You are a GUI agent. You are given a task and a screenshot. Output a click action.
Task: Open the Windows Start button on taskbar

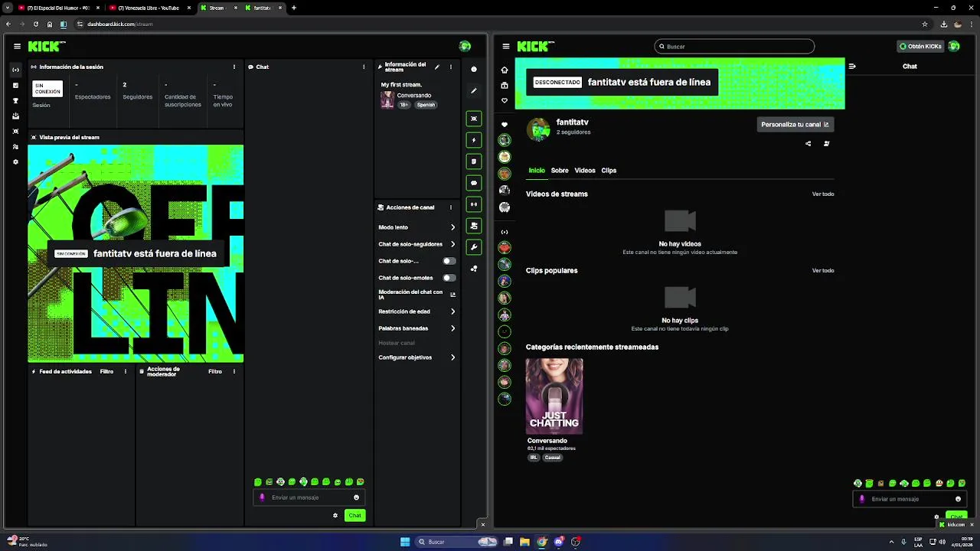point(405,542)
